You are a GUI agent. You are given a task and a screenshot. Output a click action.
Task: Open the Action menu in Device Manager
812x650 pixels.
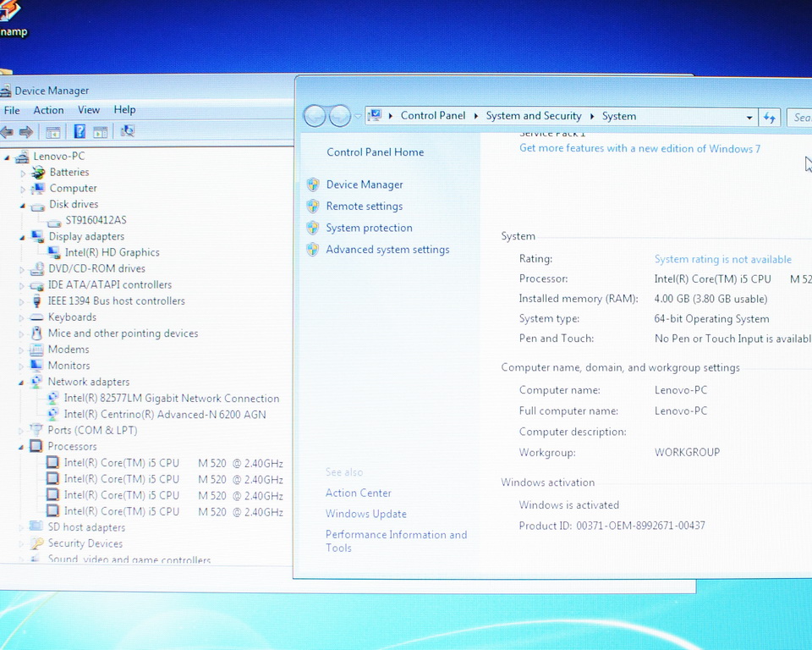point(49,110)
